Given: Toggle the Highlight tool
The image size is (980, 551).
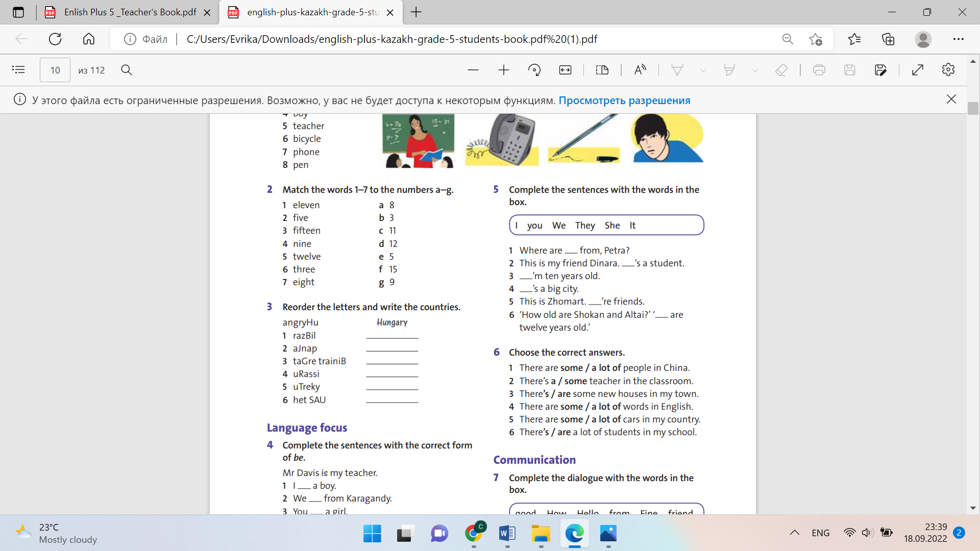Looking at the screenshot, I should tap(729, 70).
